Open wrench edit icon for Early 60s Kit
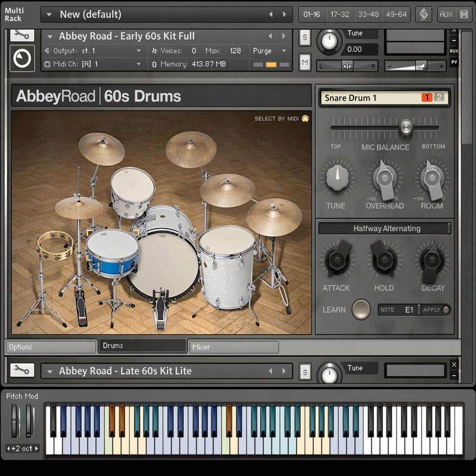The height and width of the screenshot is (476, 476). [22, 35]
